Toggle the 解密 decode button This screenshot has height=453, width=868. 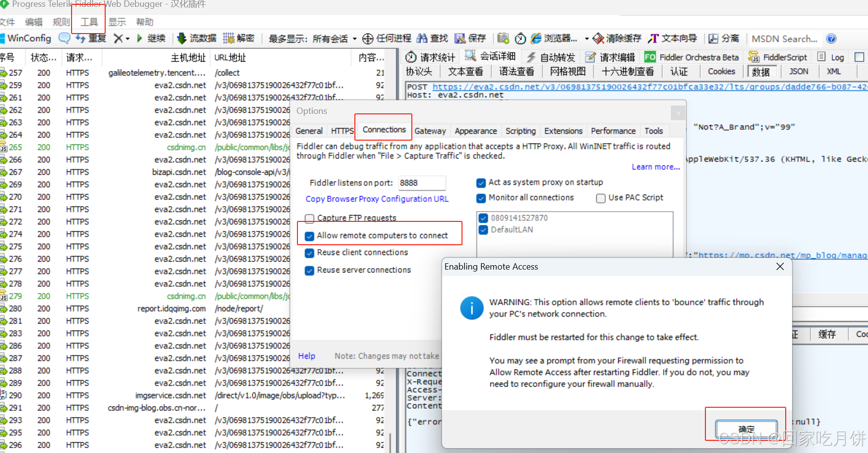click(239, 38)
